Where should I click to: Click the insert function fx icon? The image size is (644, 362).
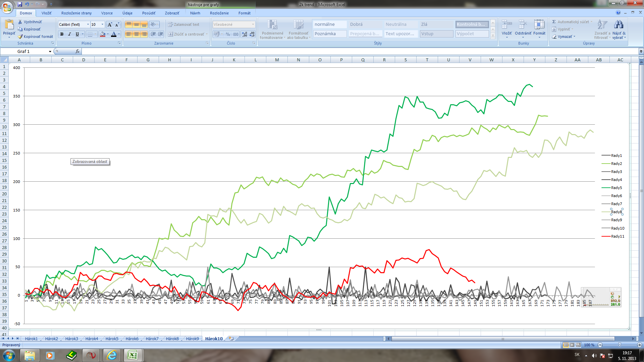(77, 51)
